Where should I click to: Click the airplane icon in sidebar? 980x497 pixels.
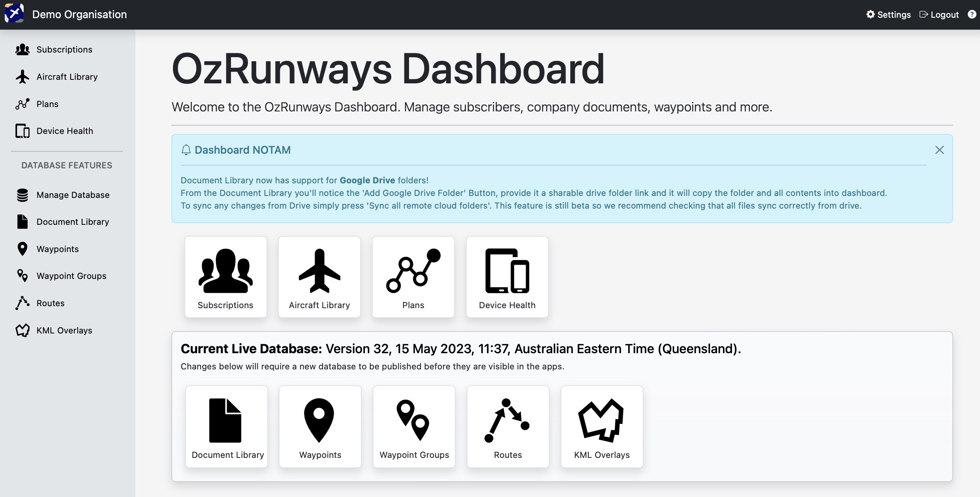23,77
